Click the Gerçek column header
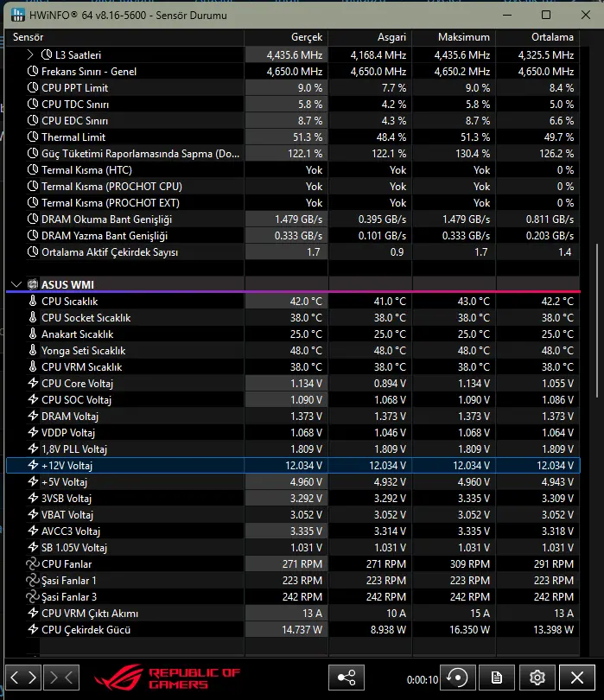This screenshot has height=700, width=604. point(286,37)
